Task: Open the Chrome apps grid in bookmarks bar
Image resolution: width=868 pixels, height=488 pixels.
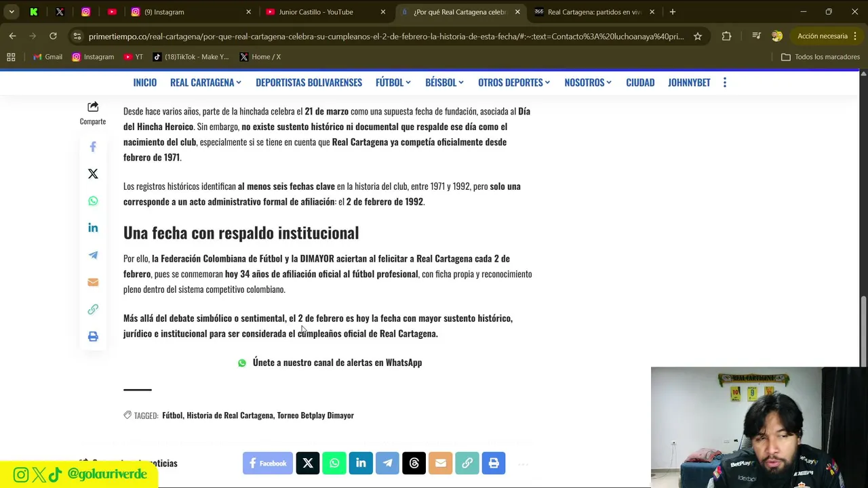Action: pos(11,57)
